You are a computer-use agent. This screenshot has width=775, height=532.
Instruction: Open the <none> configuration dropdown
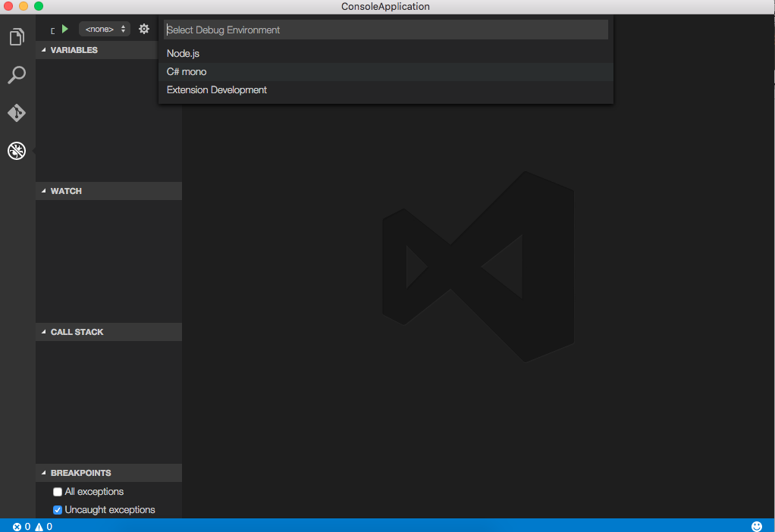(x=105, y=29)
